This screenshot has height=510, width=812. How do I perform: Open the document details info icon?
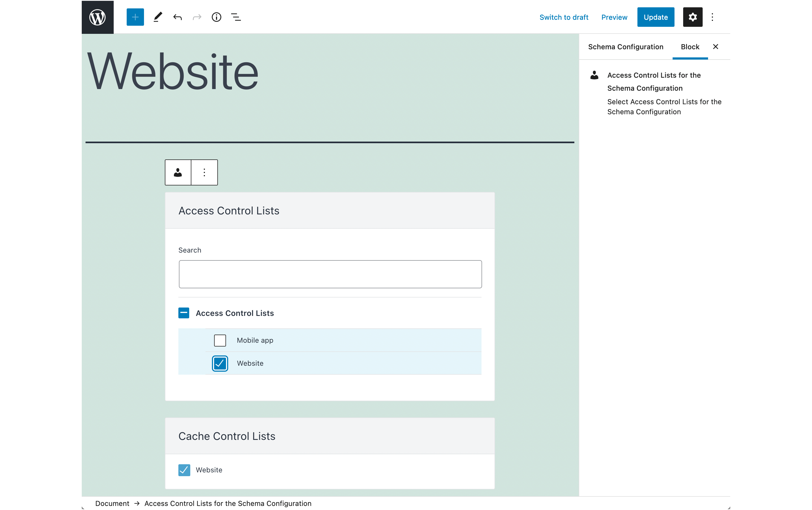pos(217,17)
